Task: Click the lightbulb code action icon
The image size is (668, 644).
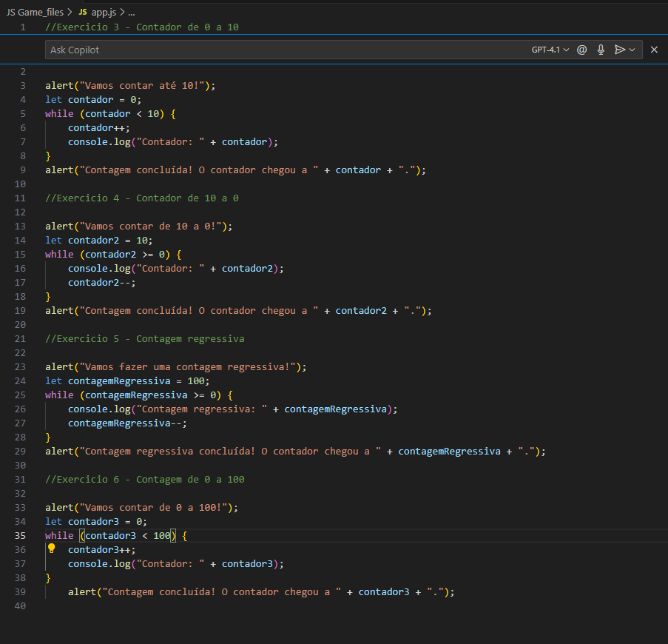Action: point(52,549)
